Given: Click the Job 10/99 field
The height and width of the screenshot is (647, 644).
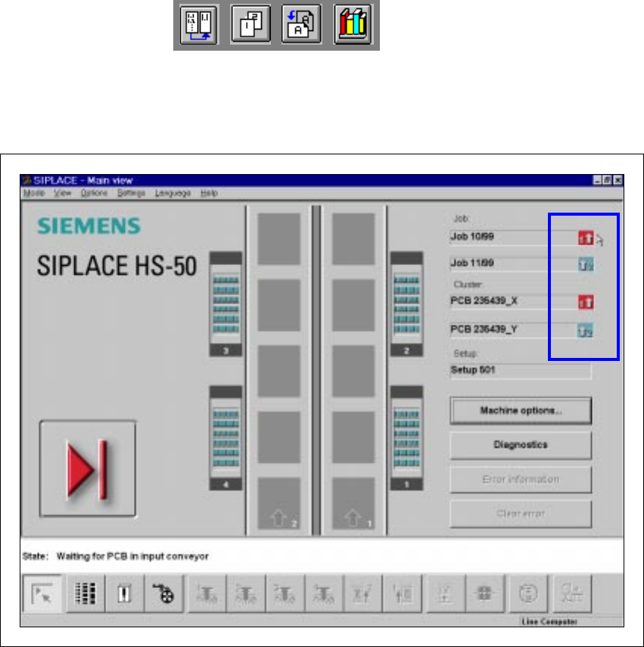Looking at the screenshot, I should click(514, 238).
